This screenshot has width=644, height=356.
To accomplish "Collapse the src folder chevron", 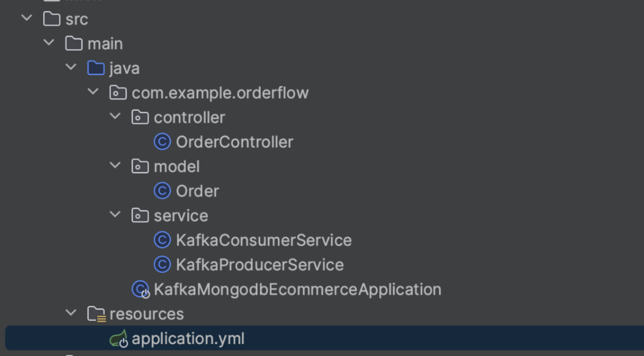I will point(26,18).
